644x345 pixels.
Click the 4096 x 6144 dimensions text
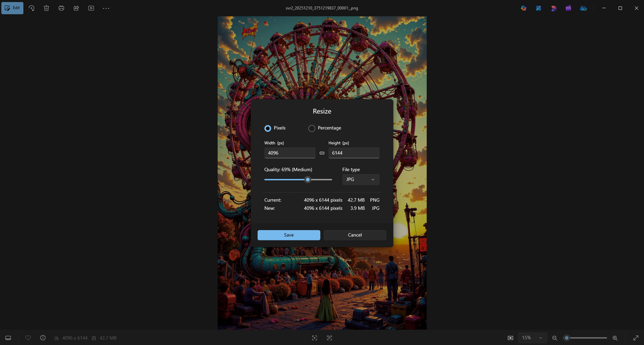click(x=75, y=338)
